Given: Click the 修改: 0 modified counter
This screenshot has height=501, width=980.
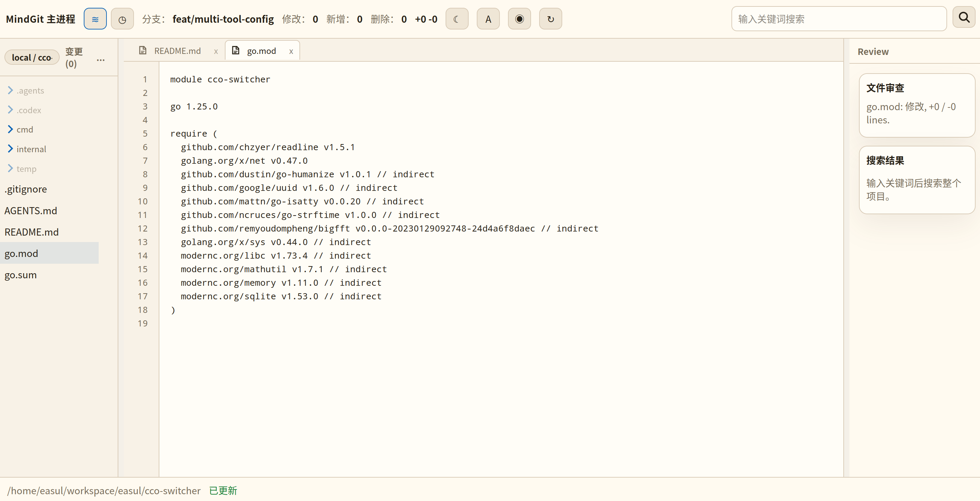Looking at the screenshot, I should (300, 19).
